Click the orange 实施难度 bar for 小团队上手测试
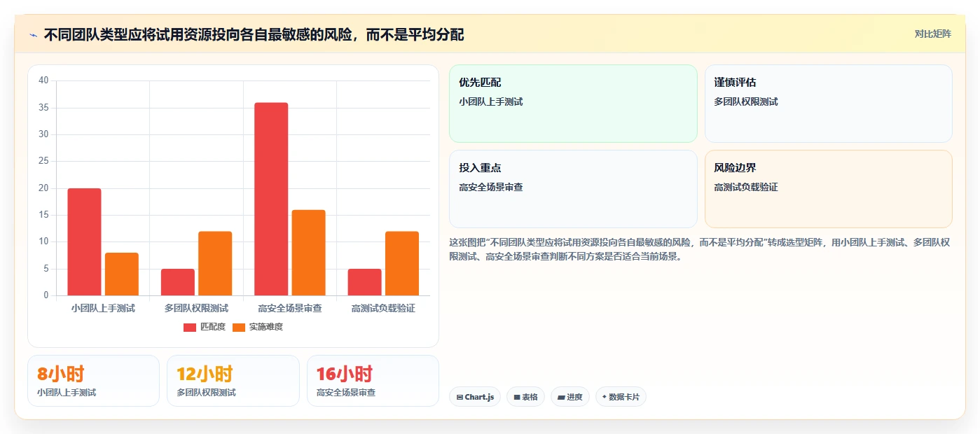The width and height of the screenshot is (980, 434). (x=122, y=274)
